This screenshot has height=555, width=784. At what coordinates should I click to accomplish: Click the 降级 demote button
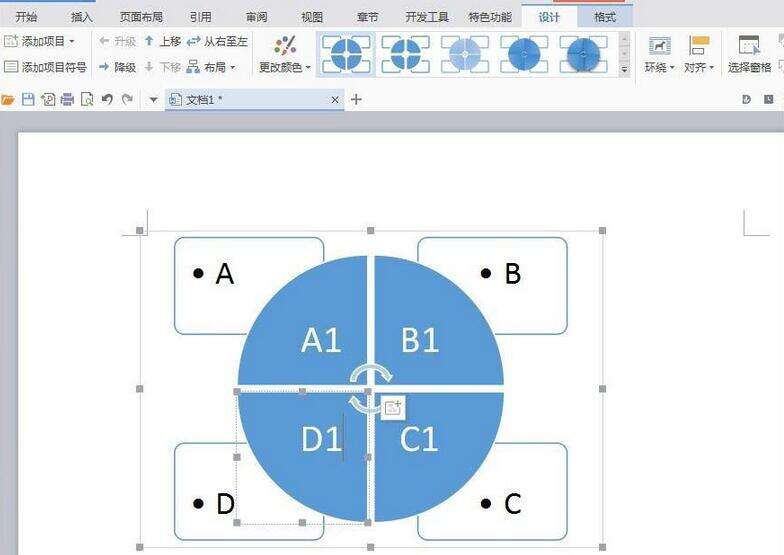pyautogui.click(x=118, y=66)
